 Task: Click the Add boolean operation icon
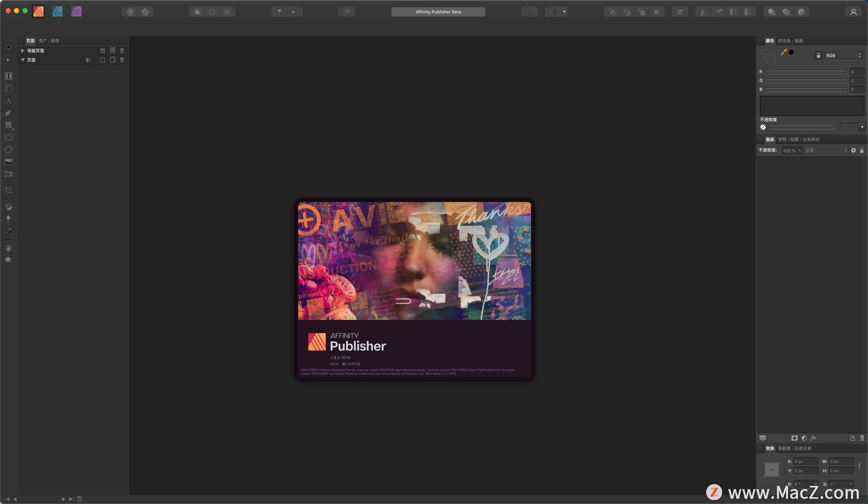(x=771, y=12)
